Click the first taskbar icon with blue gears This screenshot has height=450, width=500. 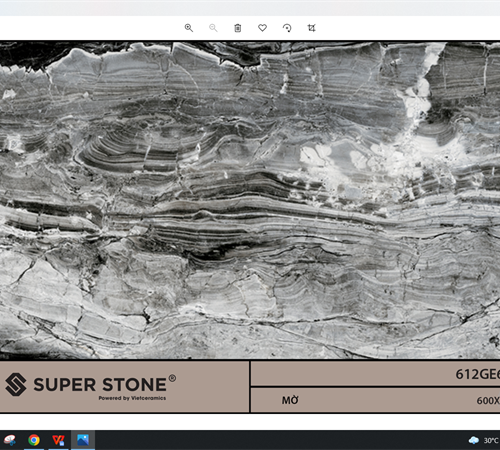10,440
